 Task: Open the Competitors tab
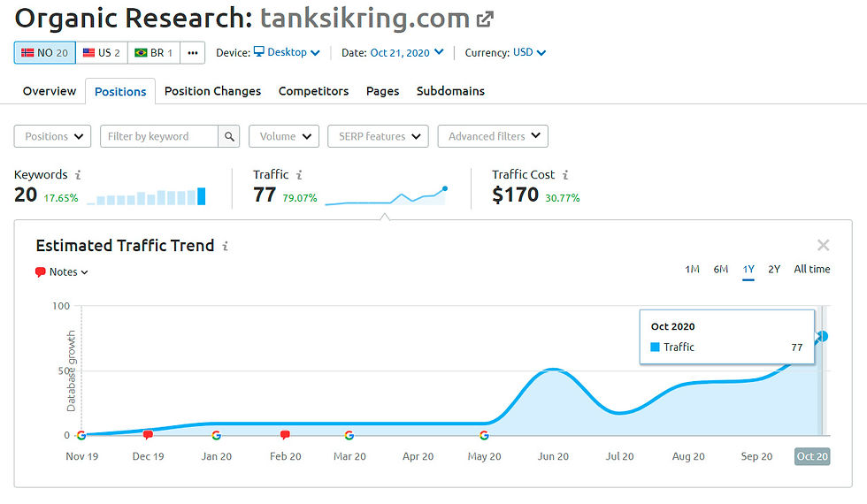click(x=313, y=91)
